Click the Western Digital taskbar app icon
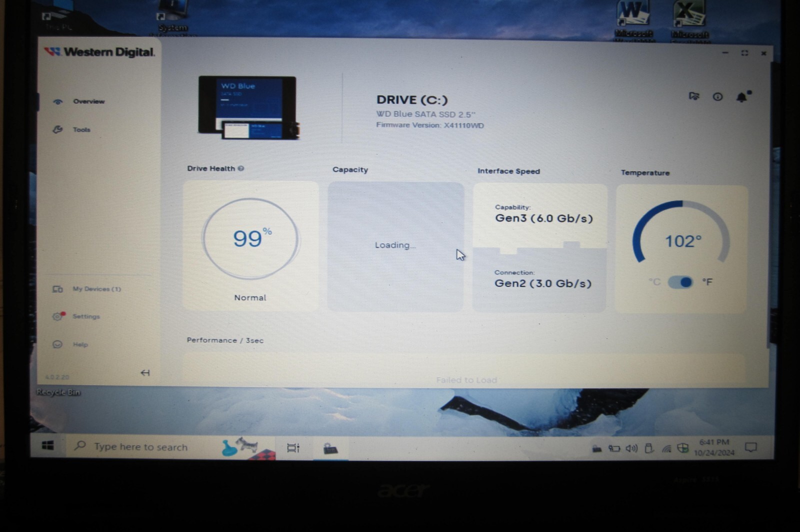800x532 pixels. pyautogui.click(x=330, y=449)
